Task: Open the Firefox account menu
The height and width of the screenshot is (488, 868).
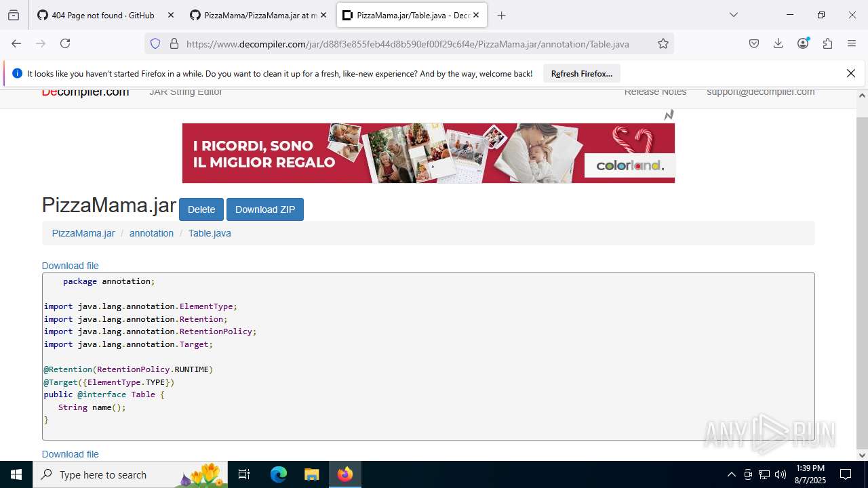Action: (803, 43)
